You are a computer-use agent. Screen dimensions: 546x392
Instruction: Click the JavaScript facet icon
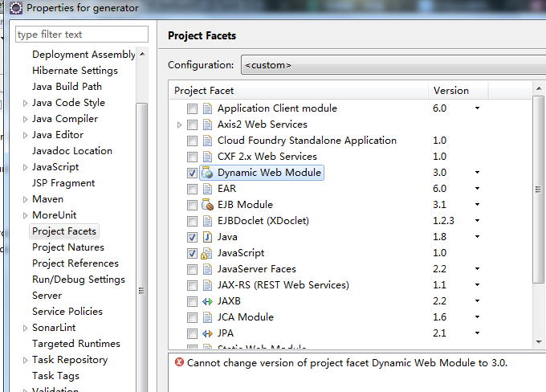pyautogui.click(x=207, y=253)
